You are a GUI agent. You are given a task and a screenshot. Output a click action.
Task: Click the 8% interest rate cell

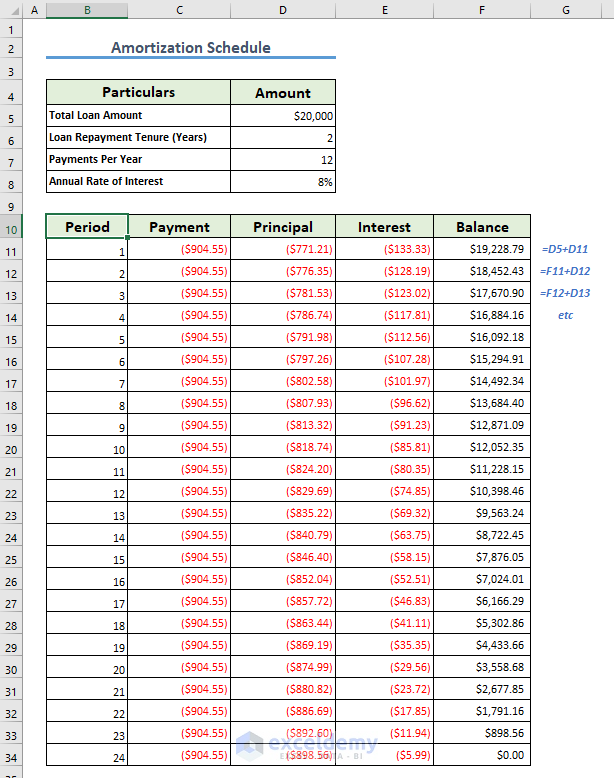283,182
